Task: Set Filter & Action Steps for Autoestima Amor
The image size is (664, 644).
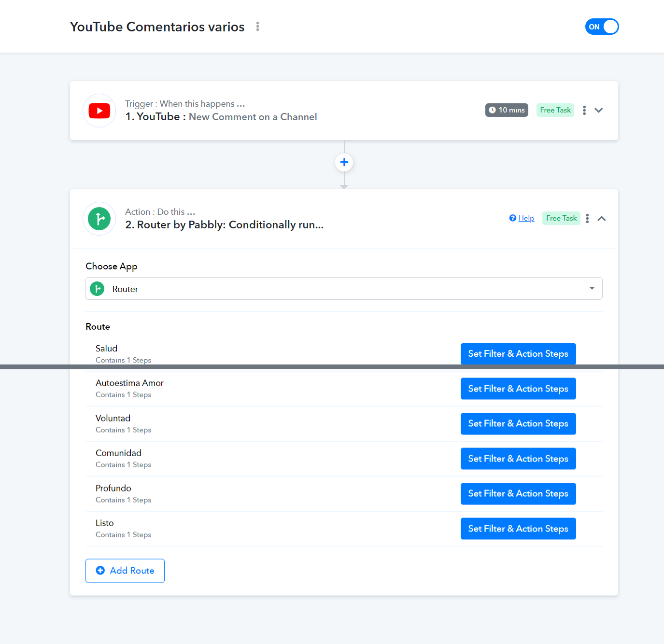Action: tap(518, 389)
